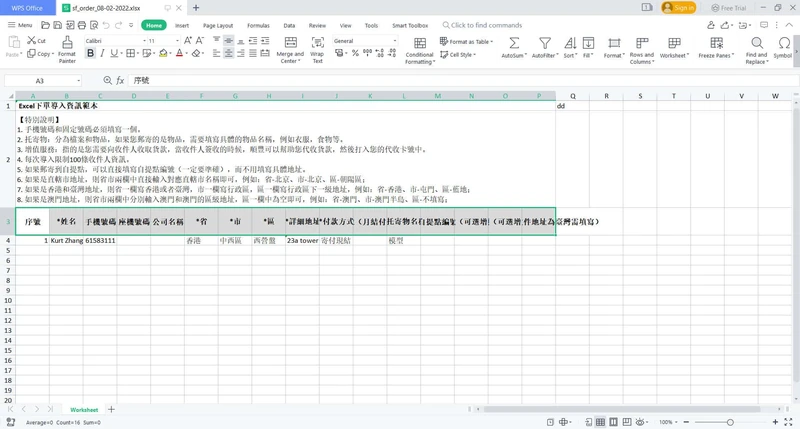Add a new sheet with plus button

pos(111,409)
